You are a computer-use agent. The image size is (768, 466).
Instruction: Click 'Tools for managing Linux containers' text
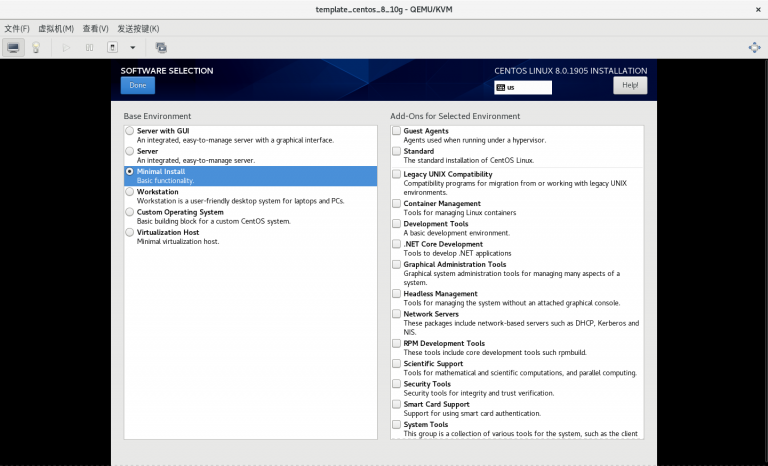tap(460, 213)
